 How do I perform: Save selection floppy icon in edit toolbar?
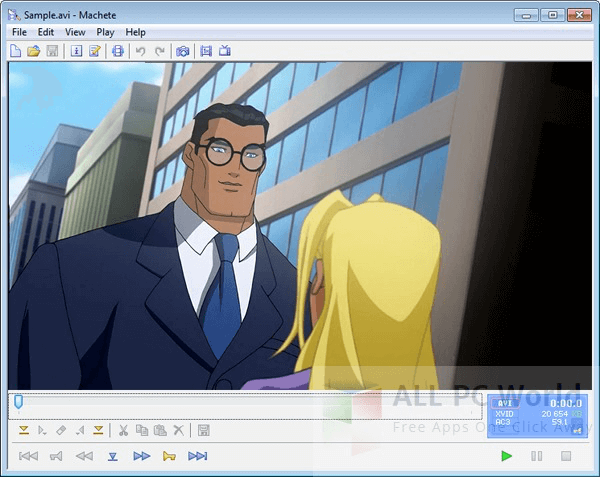204,431
